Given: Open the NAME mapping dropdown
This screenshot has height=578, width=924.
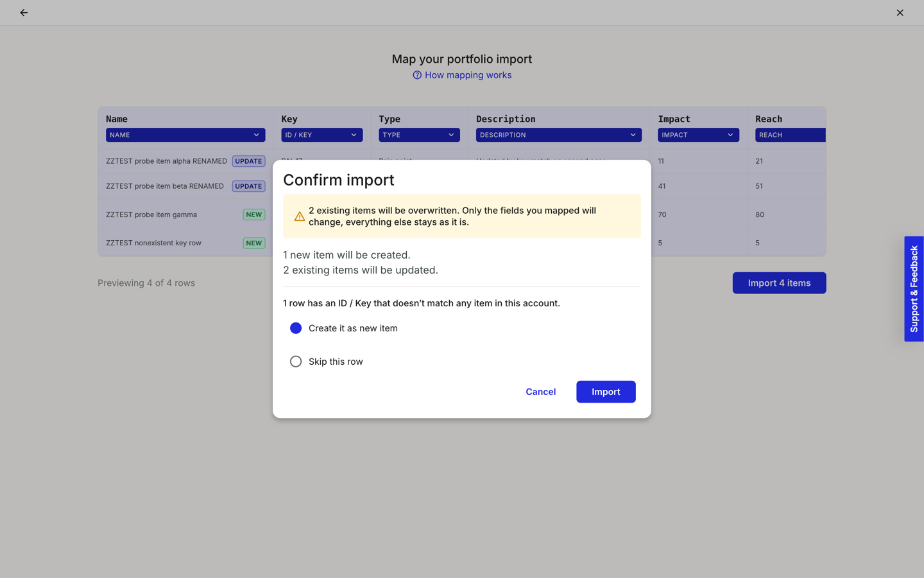Looking at the screenshot, I should [x=185, y=135].
